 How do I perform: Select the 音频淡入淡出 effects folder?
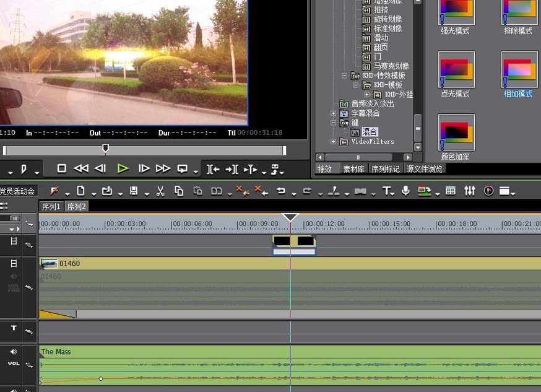tap(373, 104)
